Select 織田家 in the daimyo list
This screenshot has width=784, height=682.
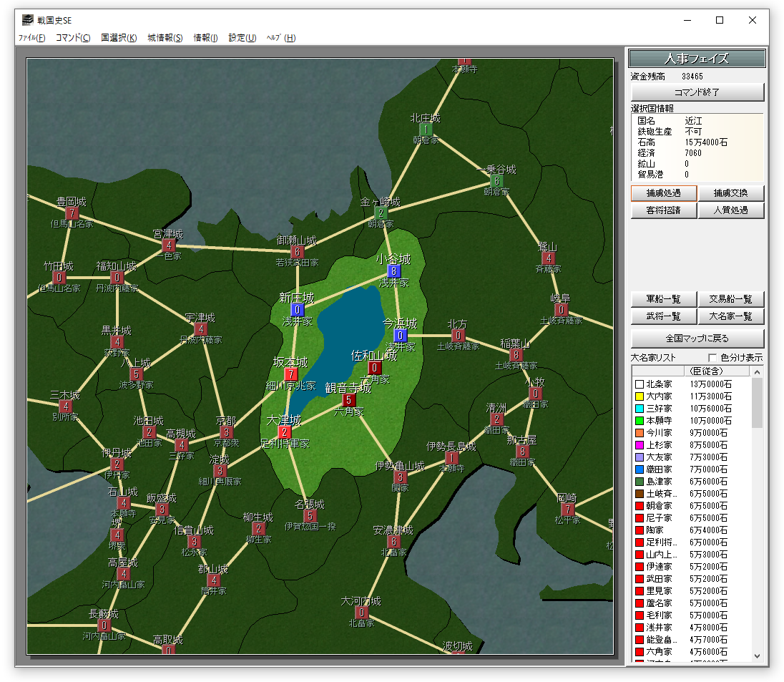(x=658, y=469)
